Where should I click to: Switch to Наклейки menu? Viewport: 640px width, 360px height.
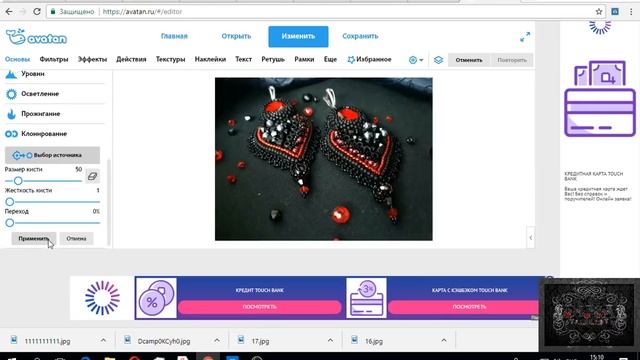[x=210, y=59]
